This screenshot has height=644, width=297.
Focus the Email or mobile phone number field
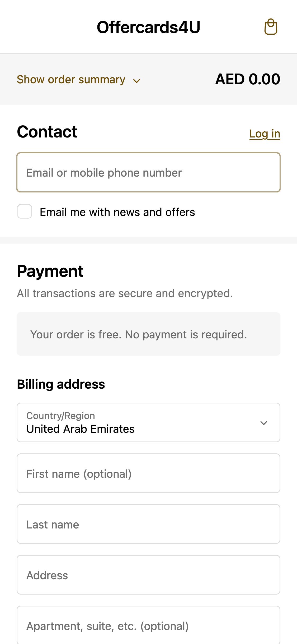[148, 172]
